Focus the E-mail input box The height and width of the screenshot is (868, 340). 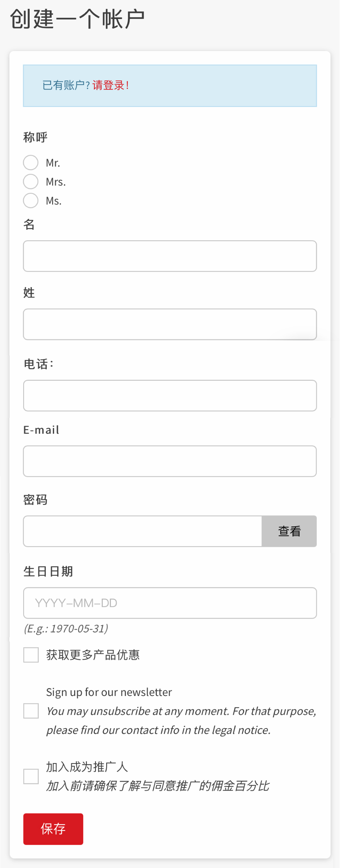click(170, 461)
